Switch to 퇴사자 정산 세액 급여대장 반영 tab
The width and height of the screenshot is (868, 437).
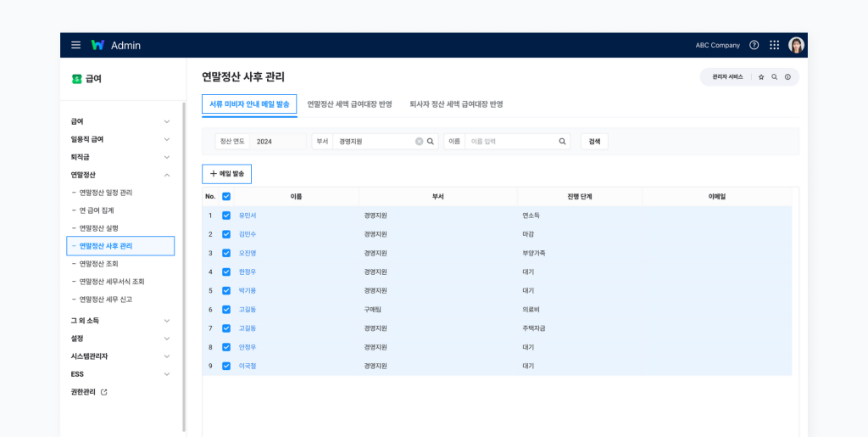click(456, 104)
